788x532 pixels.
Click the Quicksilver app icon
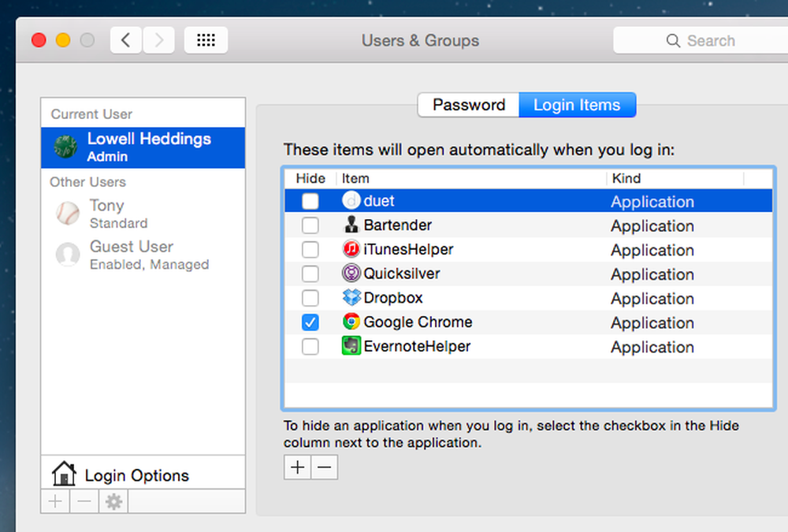(351, 273)
